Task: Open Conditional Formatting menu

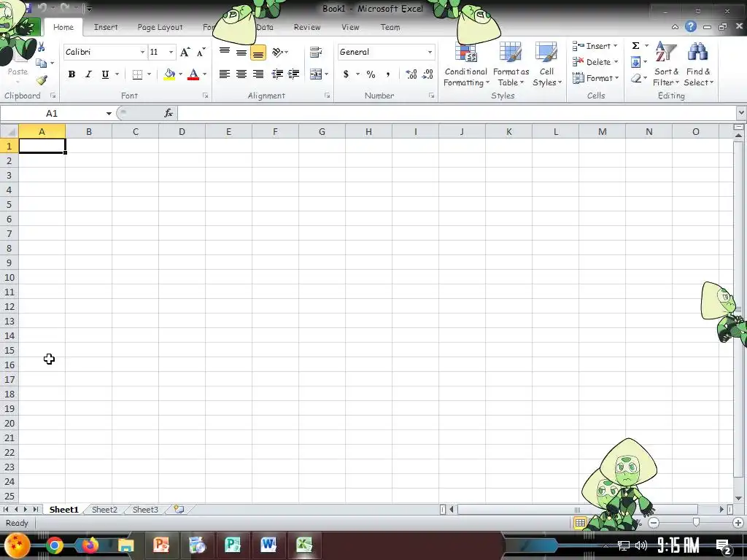Action: pos(466,64)
